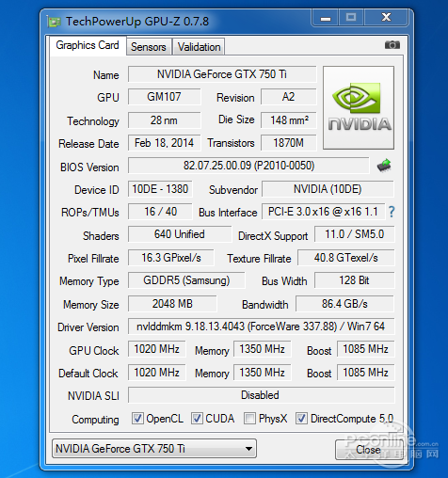Click the GPU Clock field 1020 MHz
The width and height of the screenshot is (448, 478).
[x=156, y=349]
